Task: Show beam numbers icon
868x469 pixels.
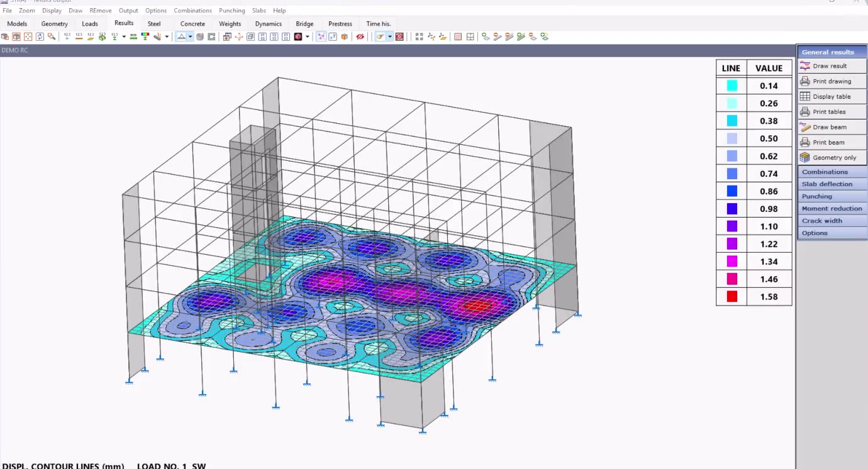Action: coord(79,36)
